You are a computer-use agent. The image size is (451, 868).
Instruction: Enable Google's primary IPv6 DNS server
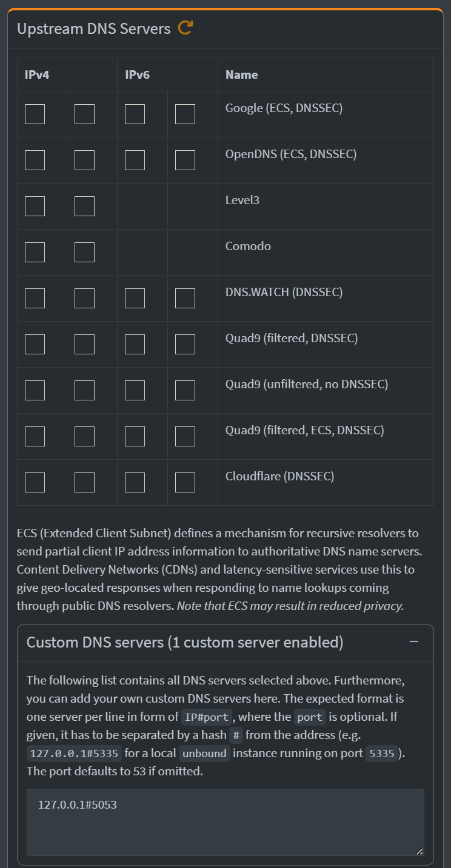pyautogui.click(x=135, y=114)
